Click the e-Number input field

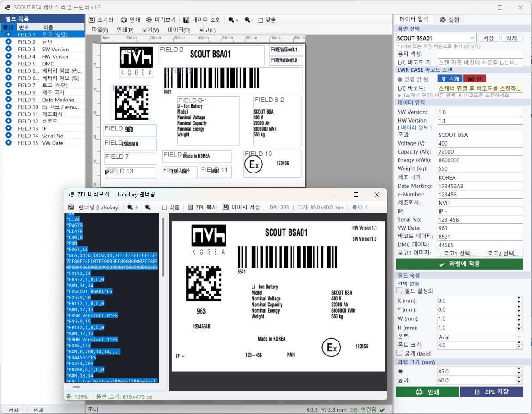(480, 194)
